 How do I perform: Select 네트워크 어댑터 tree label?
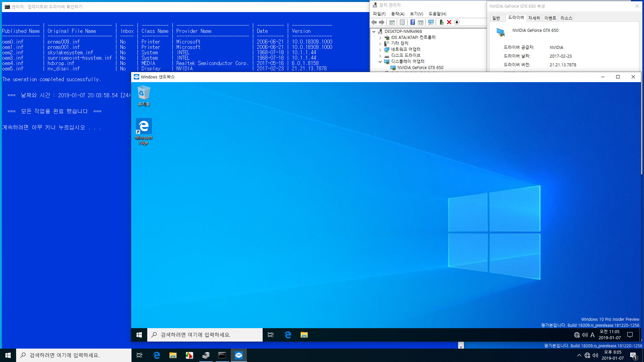coord(406,50)
